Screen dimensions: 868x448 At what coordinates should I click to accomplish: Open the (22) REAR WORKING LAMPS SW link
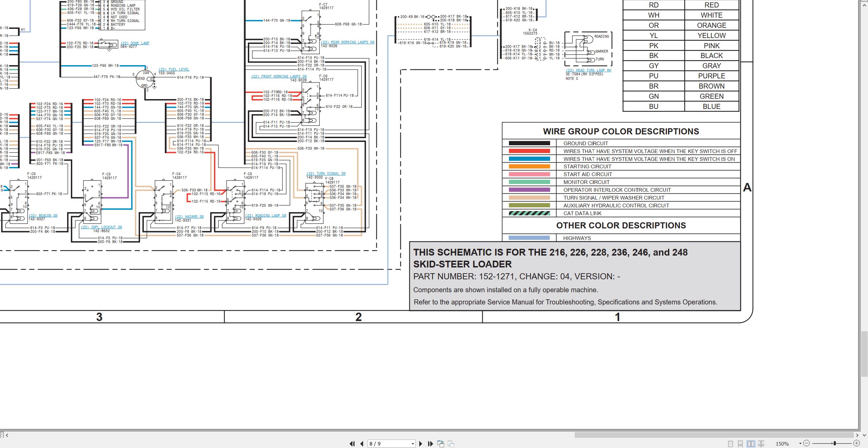tap(348, 42)
